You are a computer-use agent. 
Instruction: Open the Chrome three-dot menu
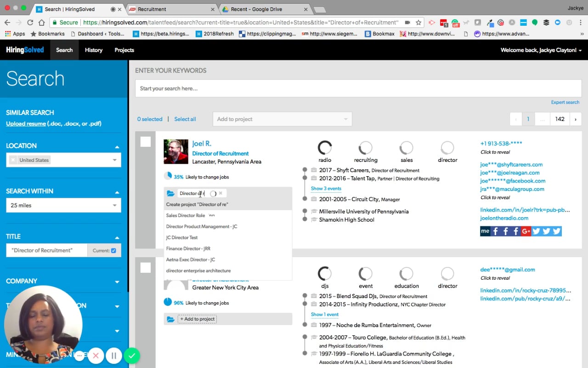tap(580, 23)
